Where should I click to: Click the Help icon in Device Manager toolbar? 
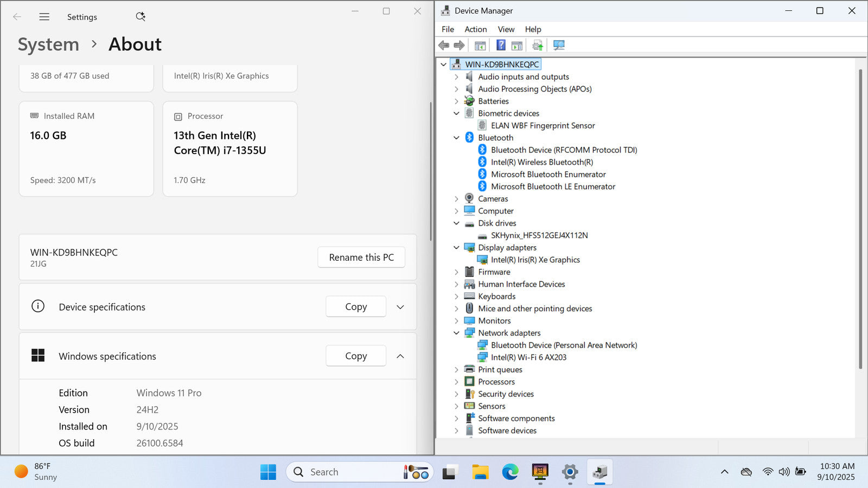coord(501,45)
